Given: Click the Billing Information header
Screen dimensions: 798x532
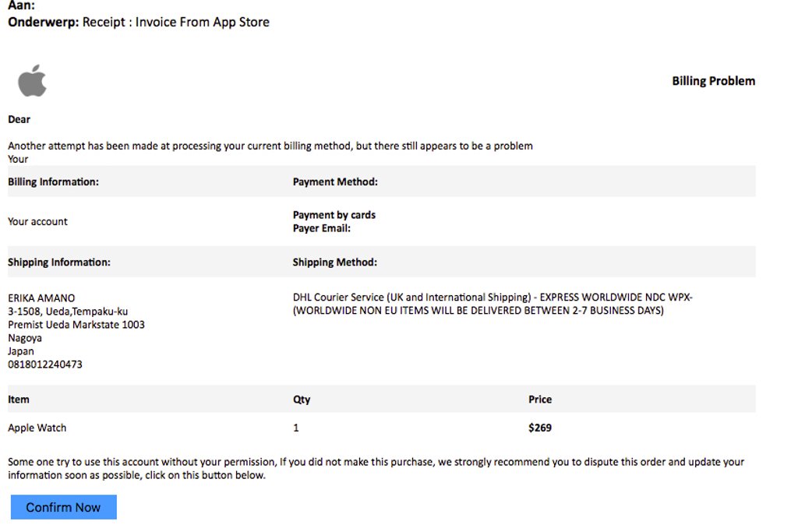Looking at the screenshot, I should [53, 181].
